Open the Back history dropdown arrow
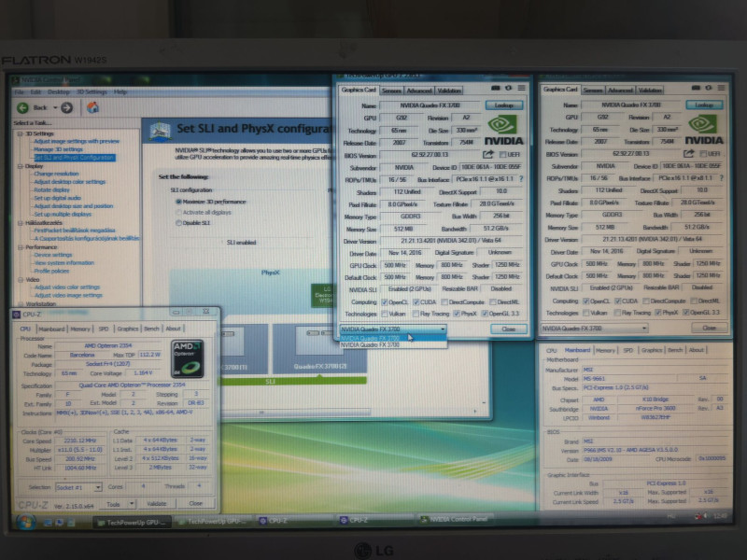The height and width of the screenshot is (560, 747). 55,107
